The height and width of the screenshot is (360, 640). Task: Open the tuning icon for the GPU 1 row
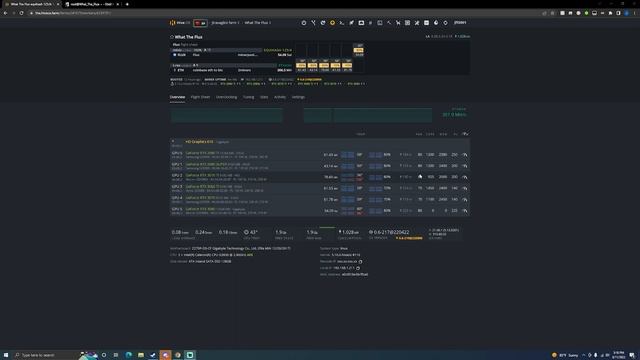464,166
